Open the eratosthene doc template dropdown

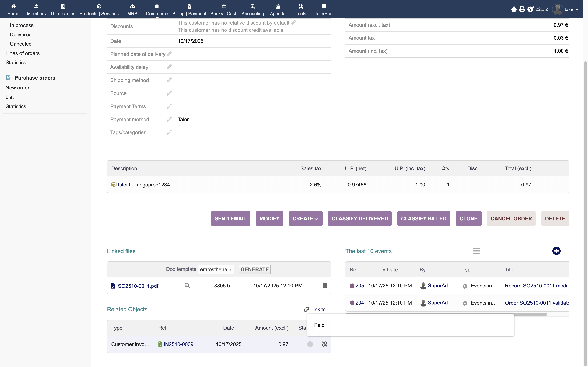pos(216,269)
